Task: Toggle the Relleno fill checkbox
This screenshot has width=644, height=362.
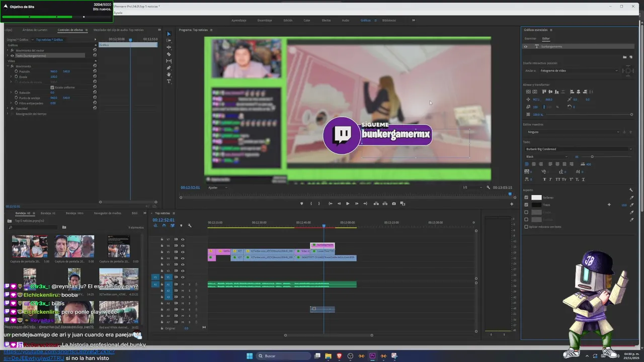Action: pyautogui.click(x=526, y=198)
